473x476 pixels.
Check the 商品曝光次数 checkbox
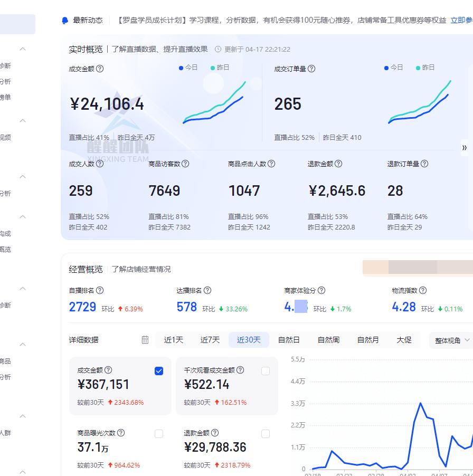click(159, 434)
